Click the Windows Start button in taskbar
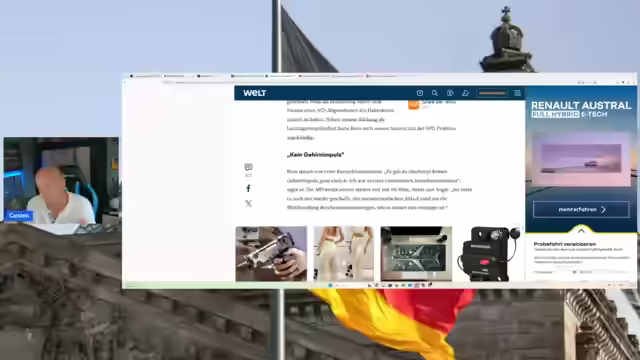Screen dimensions: 640x360 [330, 285]
